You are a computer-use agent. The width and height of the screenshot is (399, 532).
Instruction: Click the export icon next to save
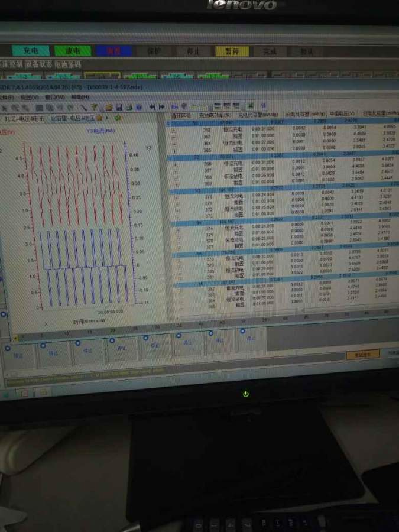(129, 107)
